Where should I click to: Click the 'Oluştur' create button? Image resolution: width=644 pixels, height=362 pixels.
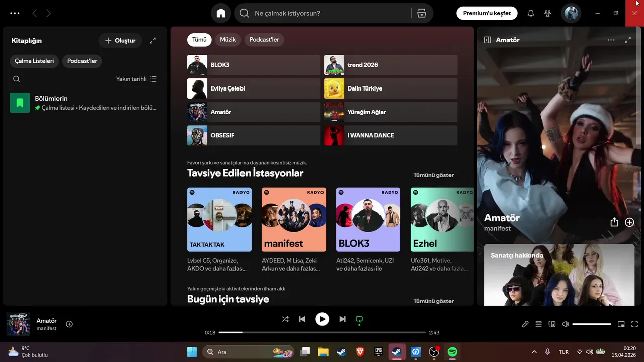click(120, 41)
